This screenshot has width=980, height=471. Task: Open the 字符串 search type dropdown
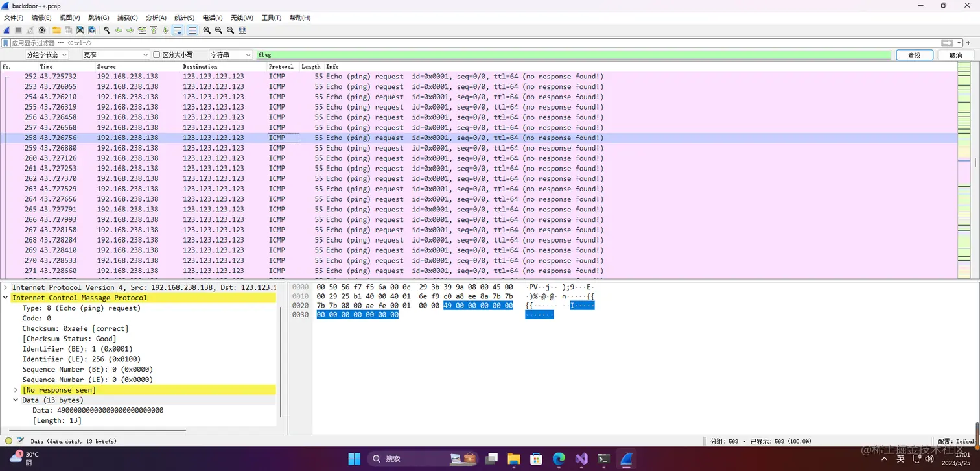pyautogui.click(x=230, y=55)
